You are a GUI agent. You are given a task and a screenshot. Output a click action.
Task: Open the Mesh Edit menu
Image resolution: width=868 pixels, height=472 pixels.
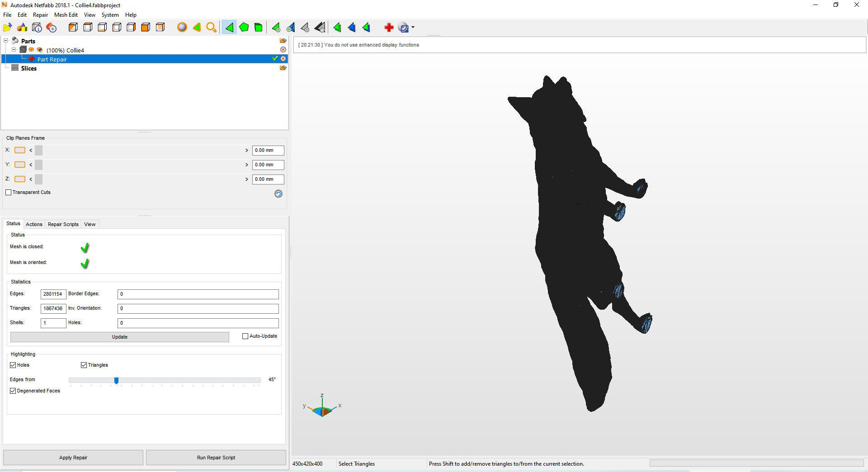coord(66,15)
